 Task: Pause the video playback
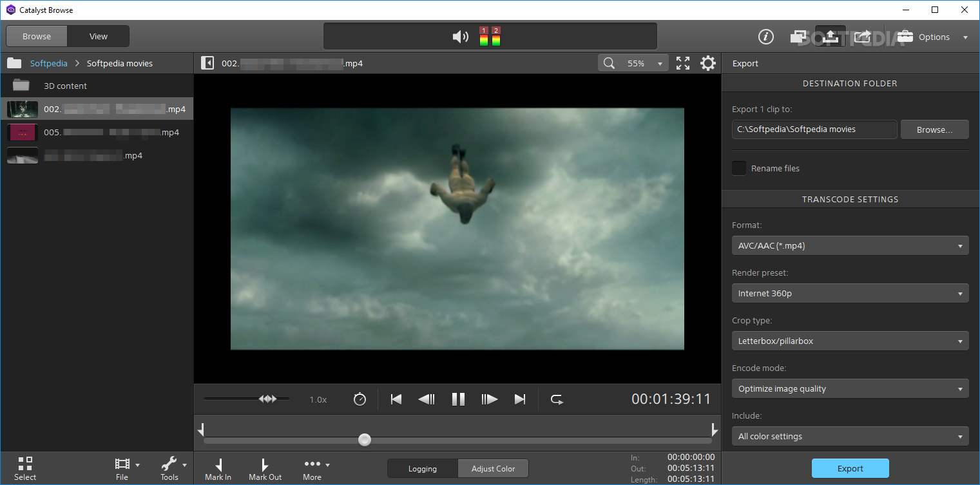click(x=458, y=399)
